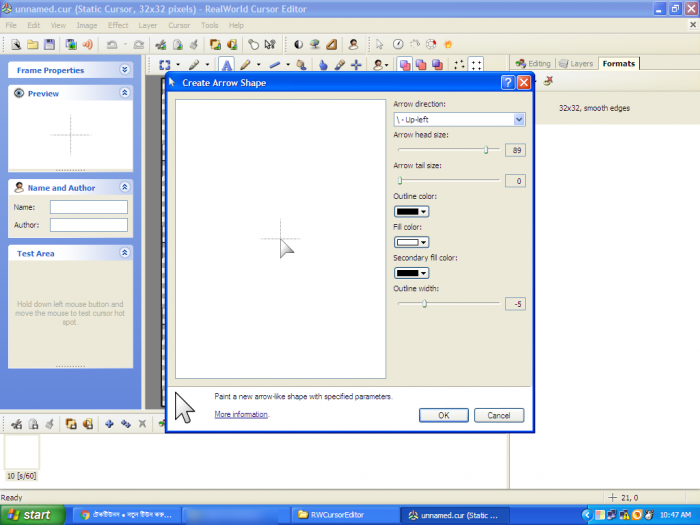Open the Tools menu
700x525 pixels.
[x=209, y=25]
